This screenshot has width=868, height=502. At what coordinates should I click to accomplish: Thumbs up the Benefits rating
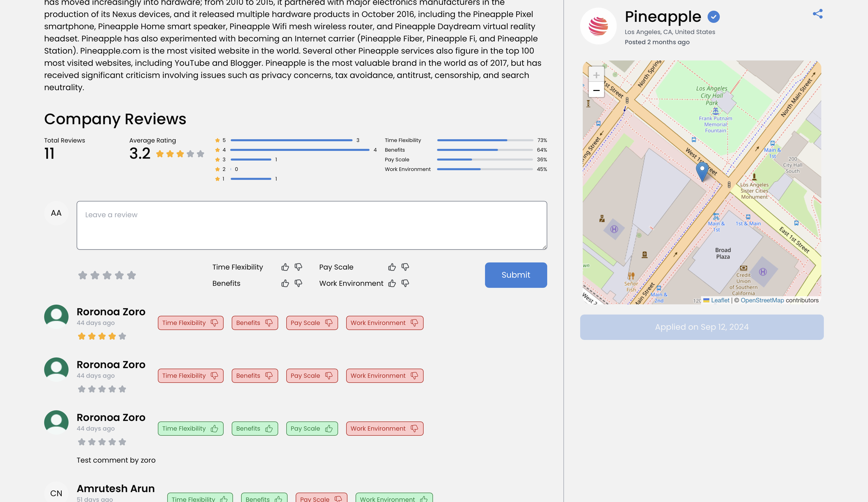click(285, 284)
